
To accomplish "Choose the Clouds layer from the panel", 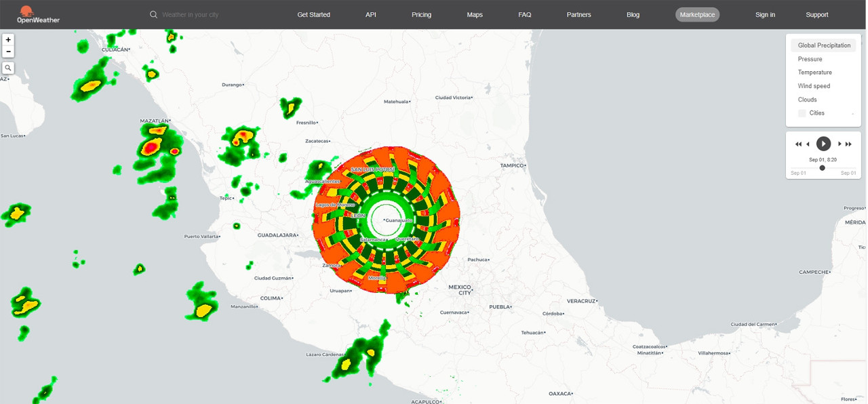I will [x=808, y=99].
